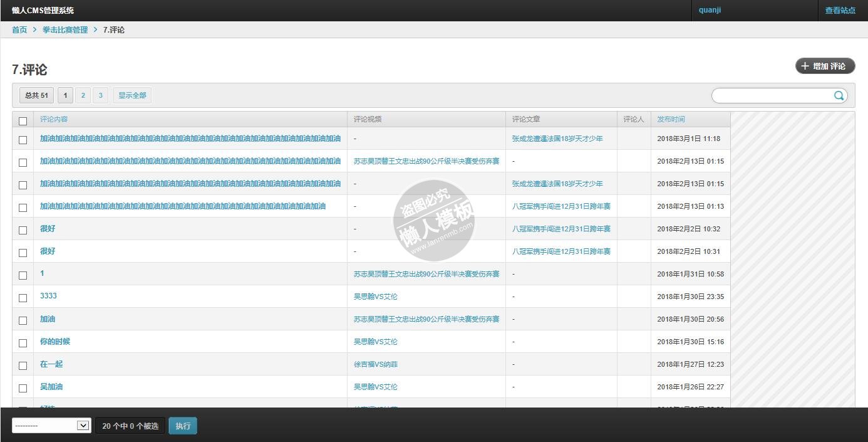Click the 增加 评论 add button
Viewport: 868px width, 442px height.
825,66
